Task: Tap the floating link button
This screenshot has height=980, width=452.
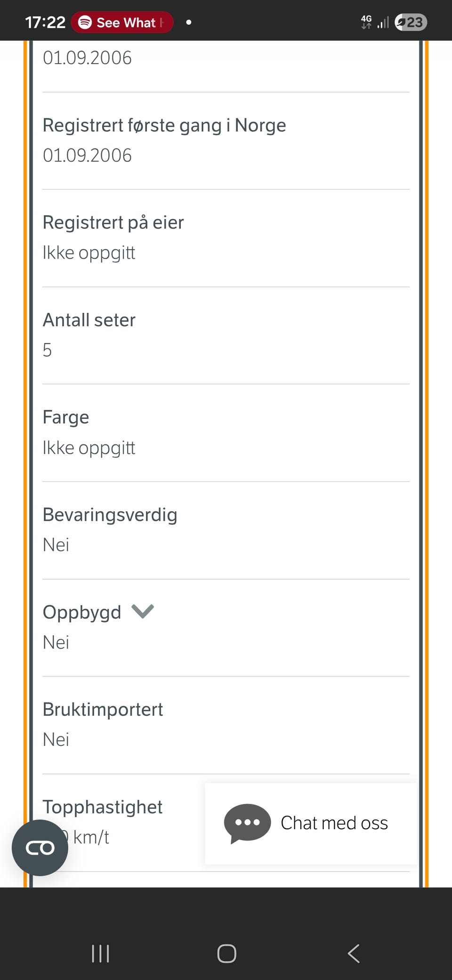Action: pos(40,848)
